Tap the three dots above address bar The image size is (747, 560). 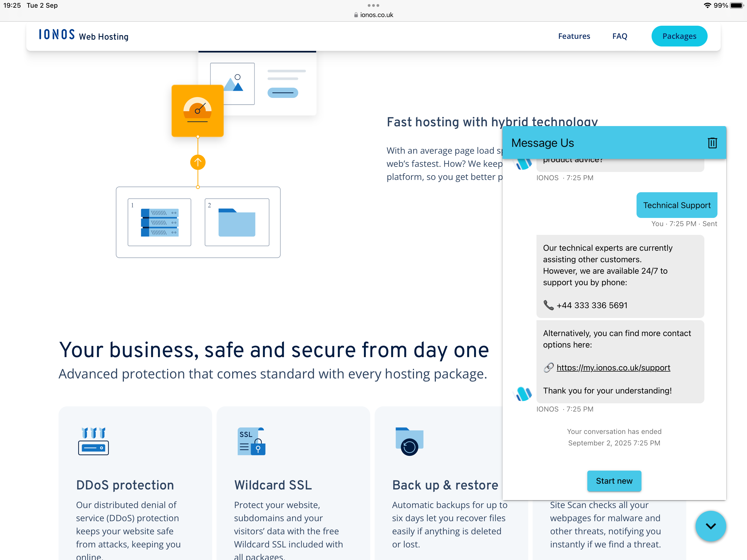373,5
